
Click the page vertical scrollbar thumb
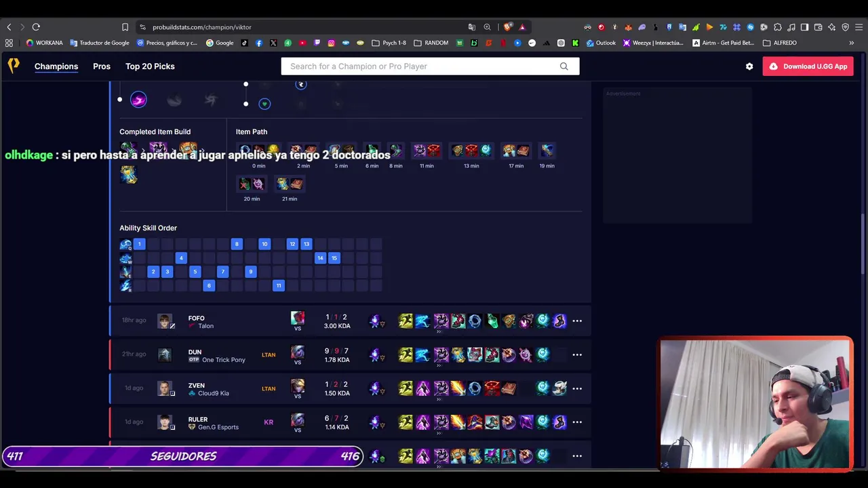[x=863, y=244]
